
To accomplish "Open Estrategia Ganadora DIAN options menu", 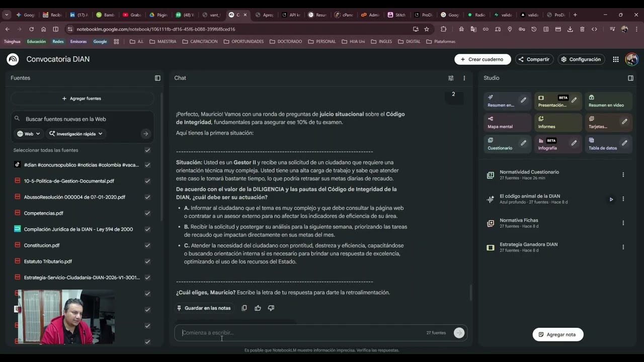I will [623, 247].
